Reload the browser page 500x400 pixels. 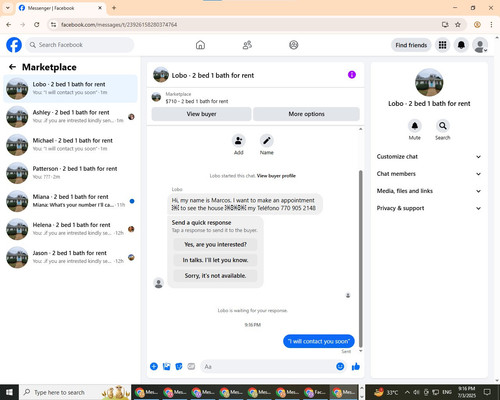click(37, 25)
